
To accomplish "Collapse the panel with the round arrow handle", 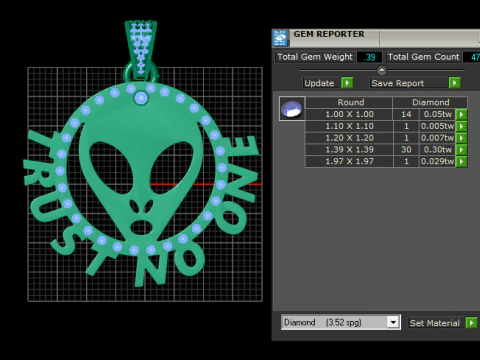I will click(x=382, y=70).
